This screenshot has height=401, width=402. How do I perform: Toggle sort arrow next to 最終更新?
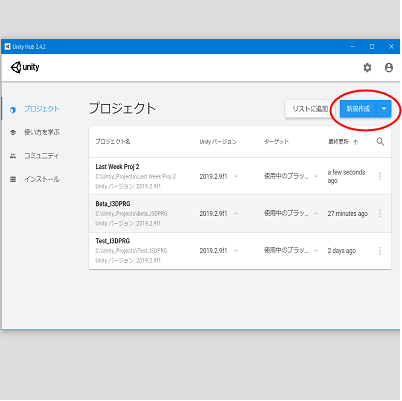(355, 142)
